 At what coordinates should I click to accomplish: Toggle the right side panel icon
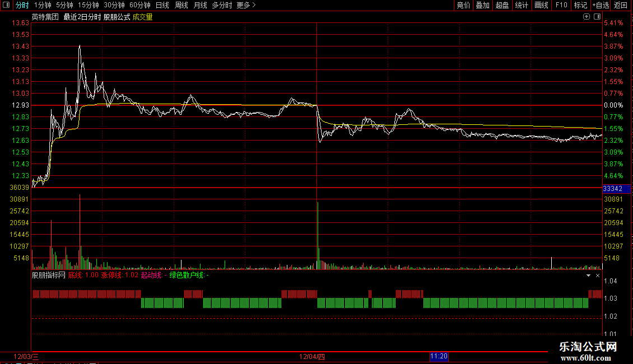click(x=597, y=17)
